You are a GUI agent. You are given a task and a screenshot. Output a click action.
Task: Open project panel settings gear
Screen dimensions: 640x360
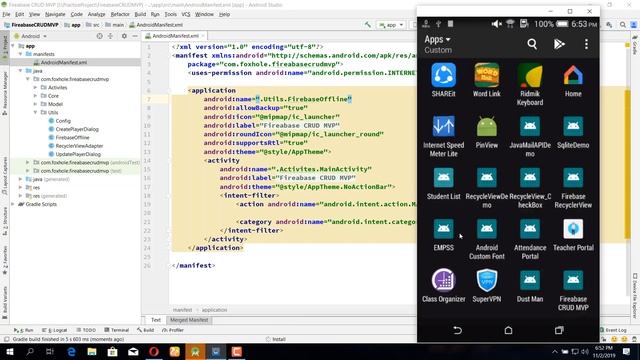pyautogui.click(x=124, y=36)
